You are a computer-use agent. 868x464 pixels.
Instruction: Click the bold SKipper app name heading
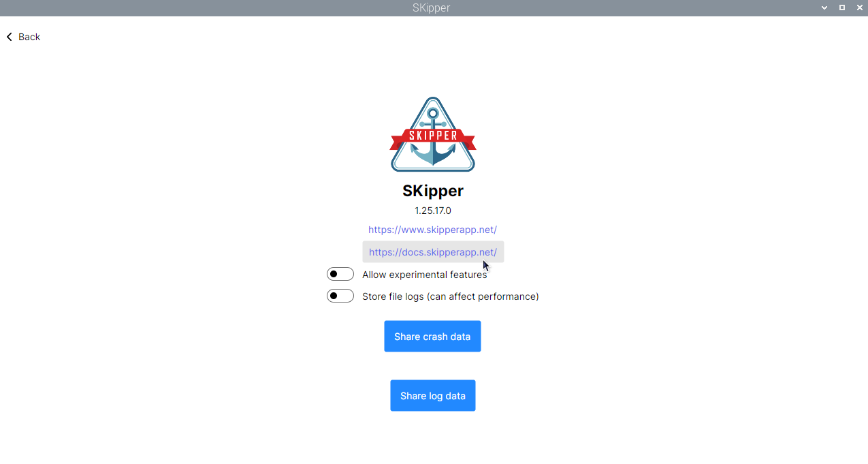[x=433, y=191]
